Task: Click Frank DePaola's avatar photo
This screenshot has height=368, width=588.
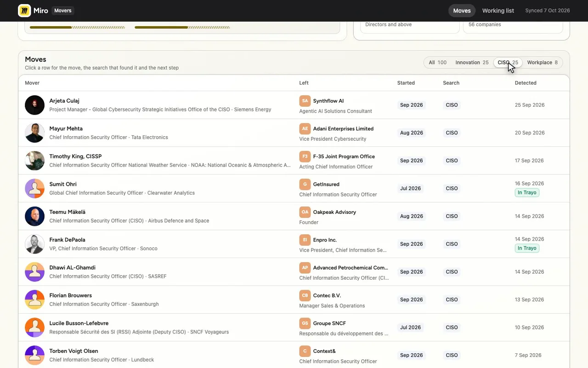Action: (34, 244)
